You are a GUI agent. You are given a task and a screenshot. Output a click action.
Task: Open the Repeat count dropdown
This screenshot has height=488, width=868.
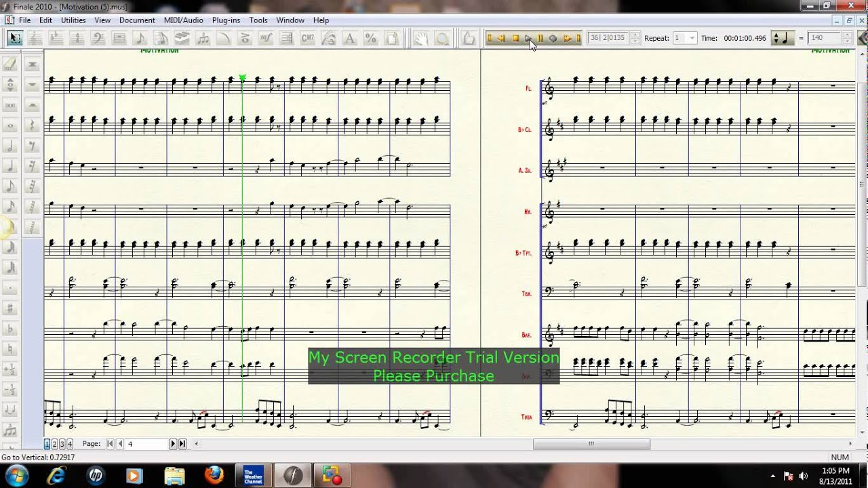click(692, 38)
